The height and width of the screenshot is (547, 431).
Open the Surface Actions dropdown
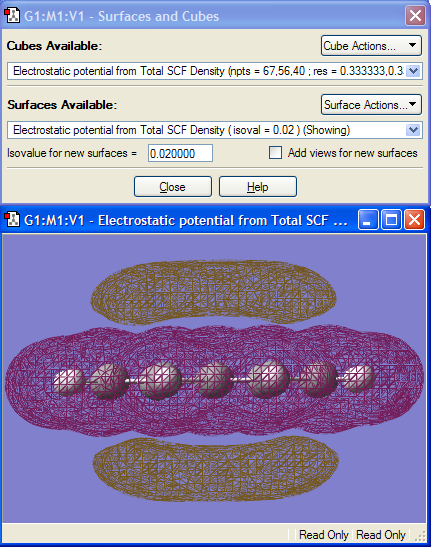[371, 105]
